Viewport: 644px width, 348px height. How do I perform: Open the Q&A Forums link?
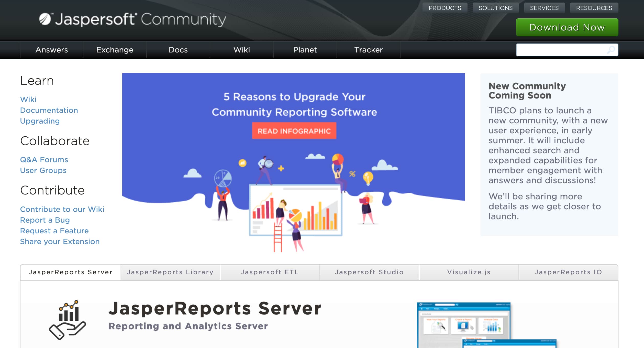point(44,159)
